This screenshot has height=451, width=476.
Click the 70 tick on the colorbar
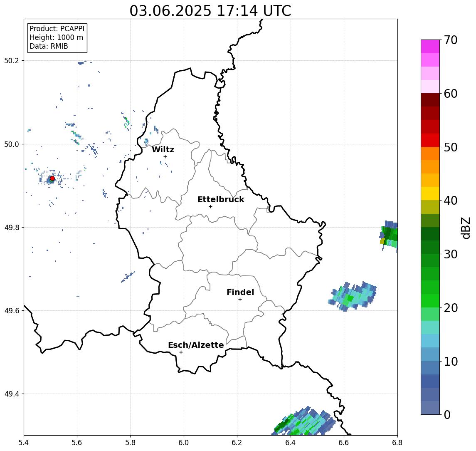point(450,40)
